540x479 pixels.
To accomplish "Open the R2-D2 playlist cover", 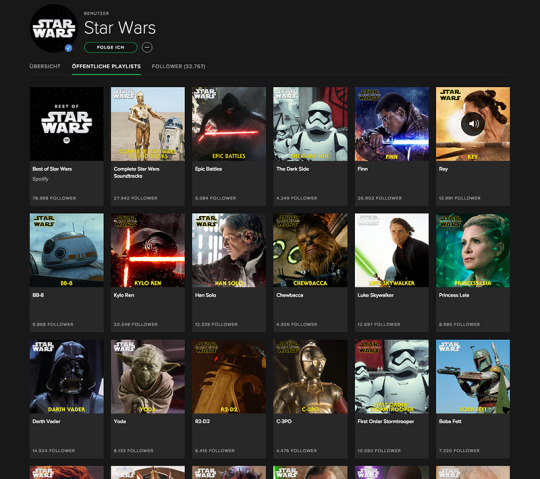I will 229,376.
